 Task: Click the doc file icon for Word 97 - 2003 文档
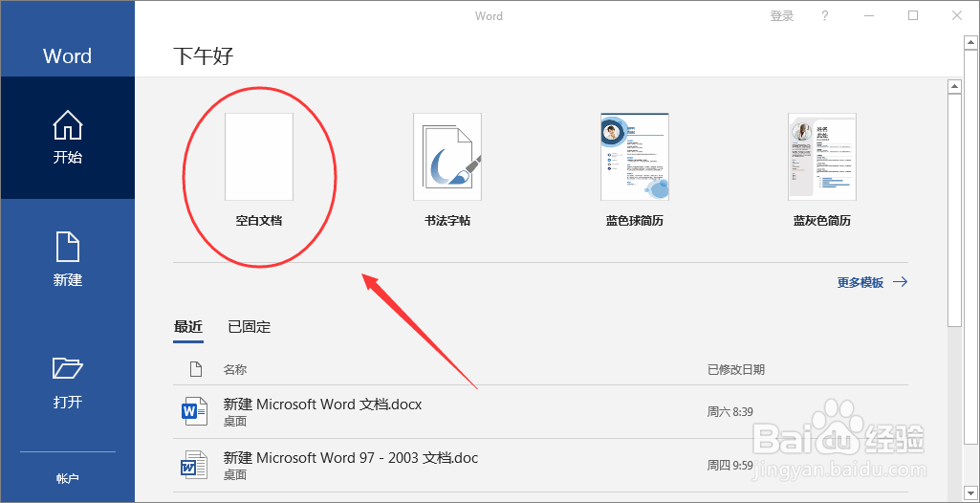tap(193, 465)
